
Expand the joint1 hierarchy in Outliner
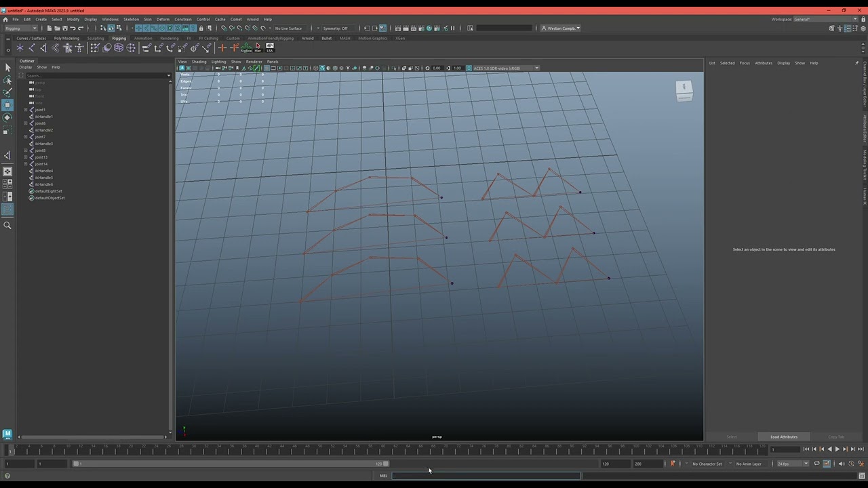coord(26,110)
